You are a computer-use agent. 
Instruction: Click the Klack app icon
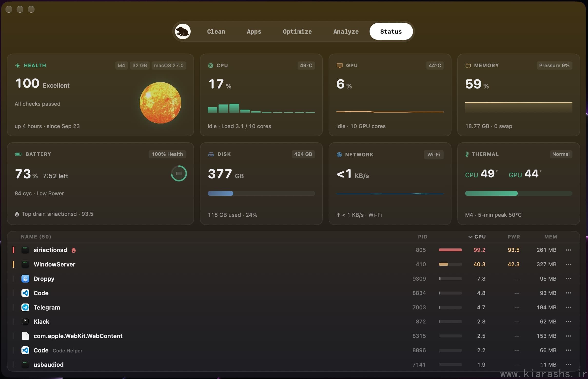(25, 322)
